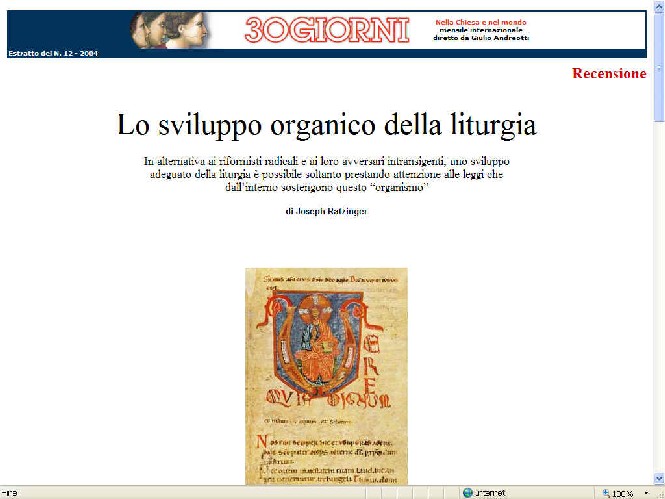Click the zoom magnifier icon in status bar
This screenshot has width=665, height=499.
606,493
